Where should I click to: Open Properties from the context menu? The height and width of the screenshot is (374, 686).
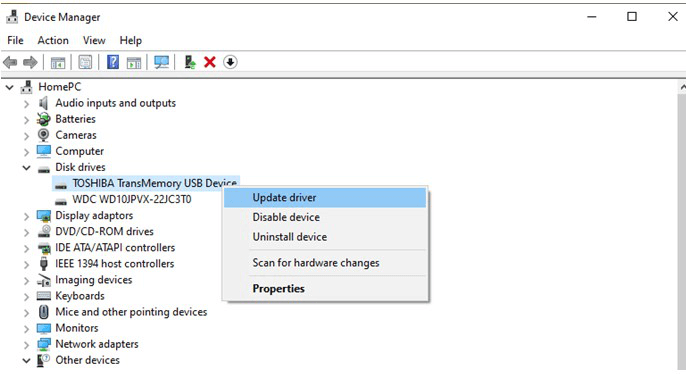tap(325, 289)
